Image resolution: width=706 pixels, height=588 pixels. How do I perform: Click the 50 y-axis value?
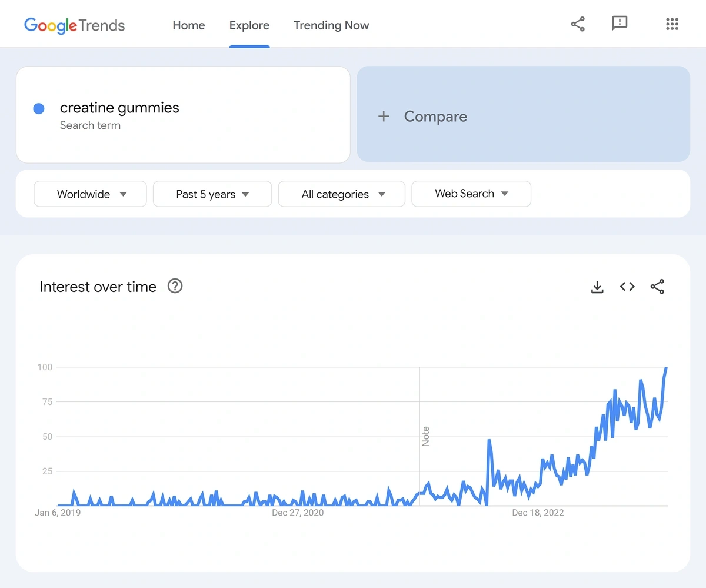pos(47,437)
